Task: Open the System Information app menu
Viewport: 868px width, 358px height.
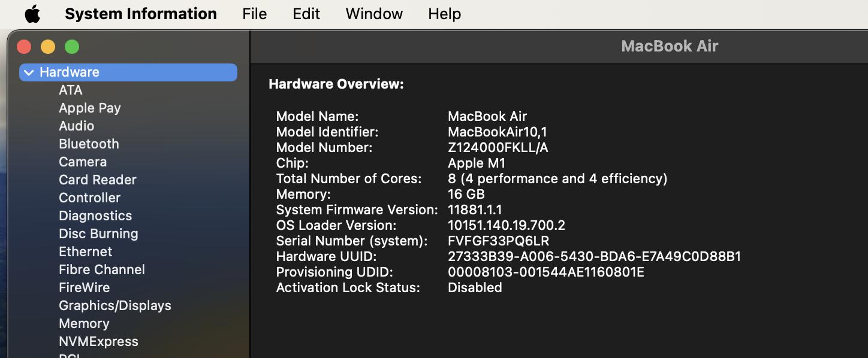Action: click(x=141, y=14)
